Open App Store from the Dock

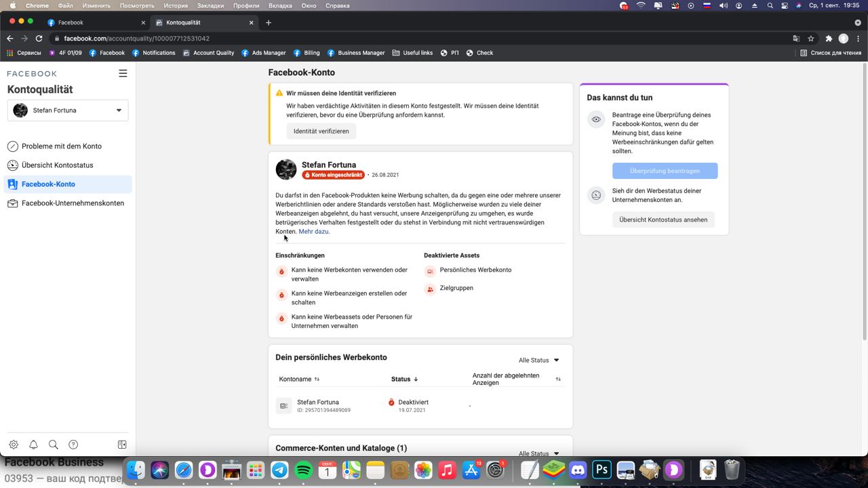(471, 470)
